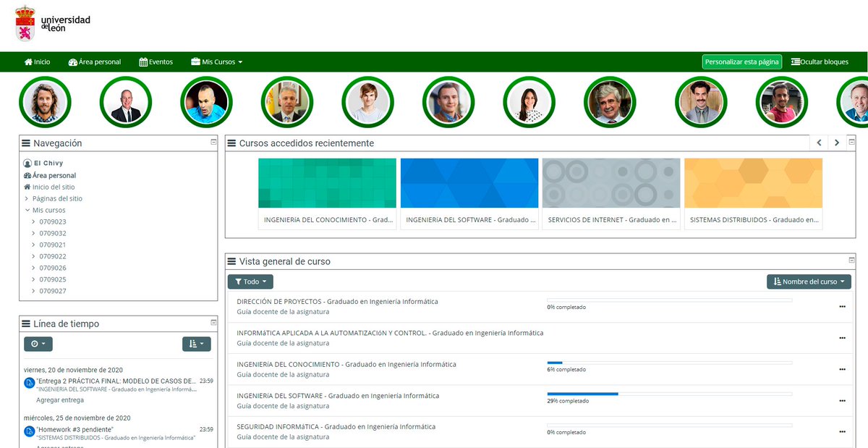The width and height of the screenshot is (868, 448).
Task: Click the INGENIERÍA DEL CONOCIMIENTO 6% progress bar
Action: click(670, 363)
